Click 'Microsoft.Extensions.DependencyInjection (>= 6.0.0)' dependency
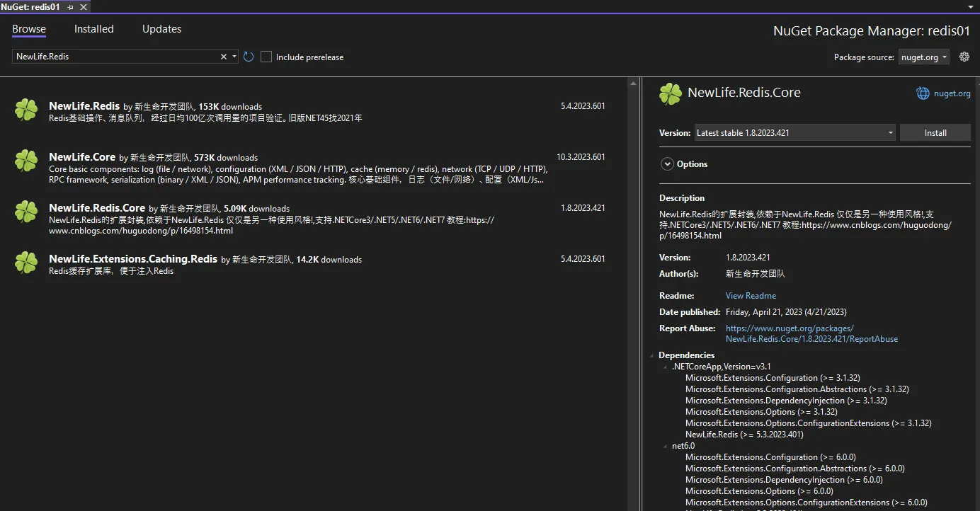Screen dimensions: 980x511 [784, 480]
